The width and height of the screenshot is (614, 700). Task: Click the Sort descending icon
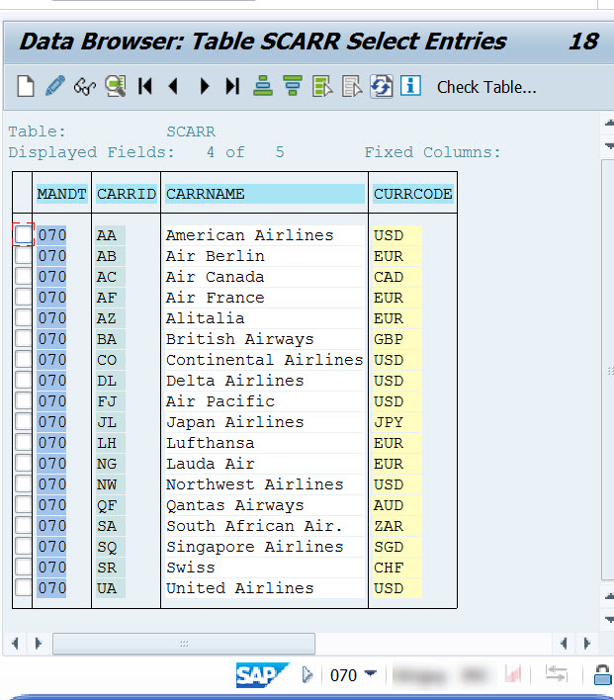point(293,86)
